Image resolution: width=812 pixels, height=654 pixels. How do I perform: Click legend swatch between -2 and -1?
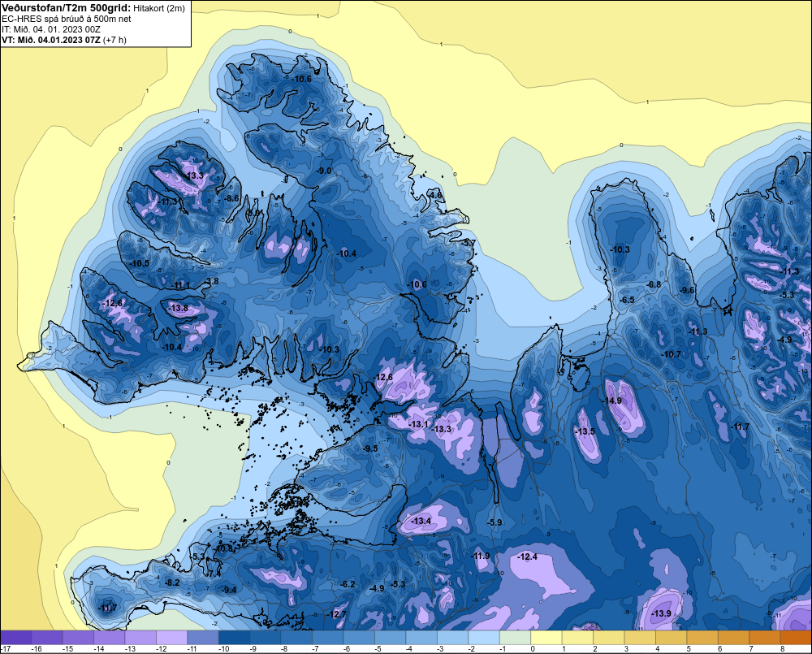484,637
